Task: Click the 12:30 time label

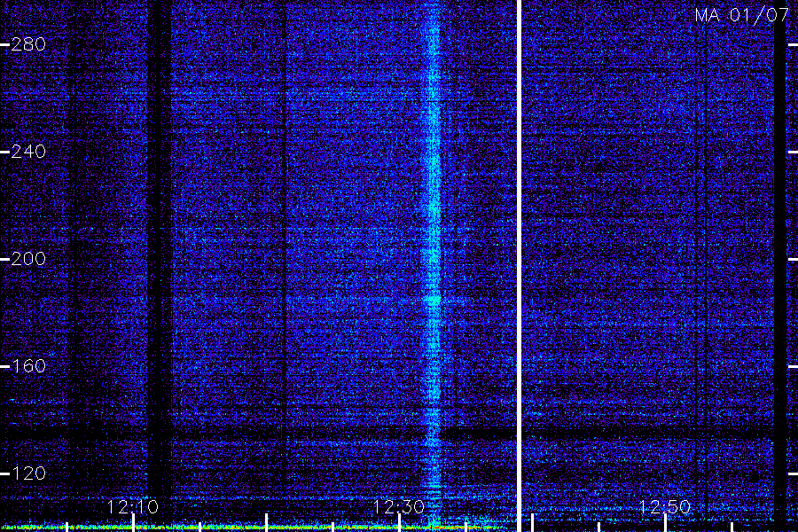Action: pos(398,507)
